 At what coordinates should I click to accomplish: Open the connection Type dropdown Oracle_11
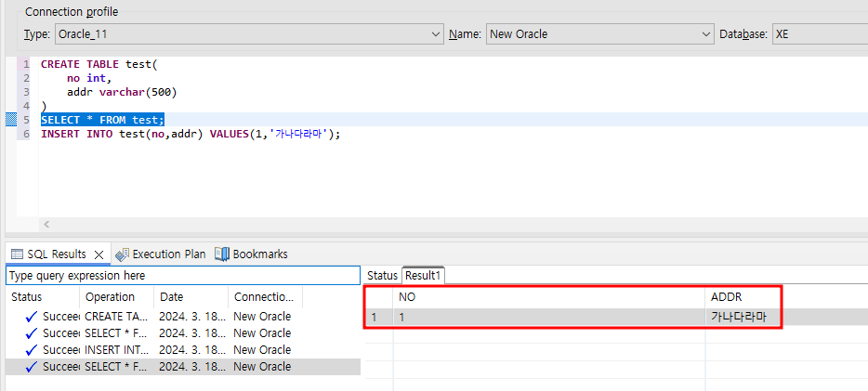click(x=249, y=33)
